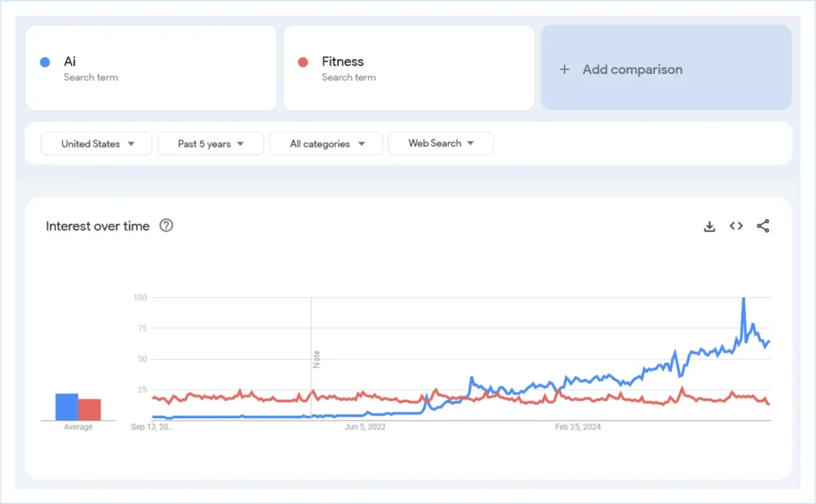This screenshot has height=504, width=816.
Task: Click the blue dot next to Ai
Action: pyautogui.click(x=46, y=61)
